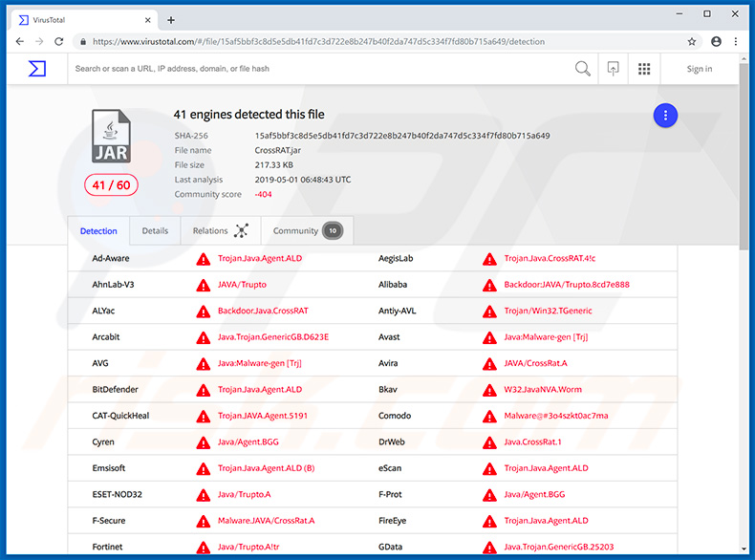755x560 pixels.
Task: Click the site padlock icon
Action: (x=83, y=42)
